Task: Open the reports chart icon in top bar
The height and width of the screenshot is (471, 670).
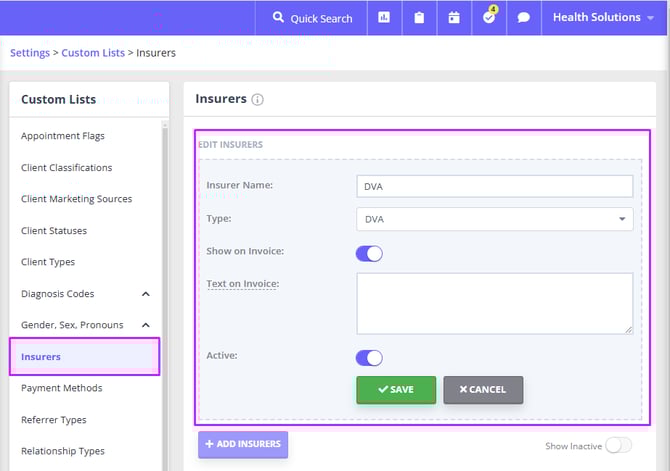Action: [384, 18]
